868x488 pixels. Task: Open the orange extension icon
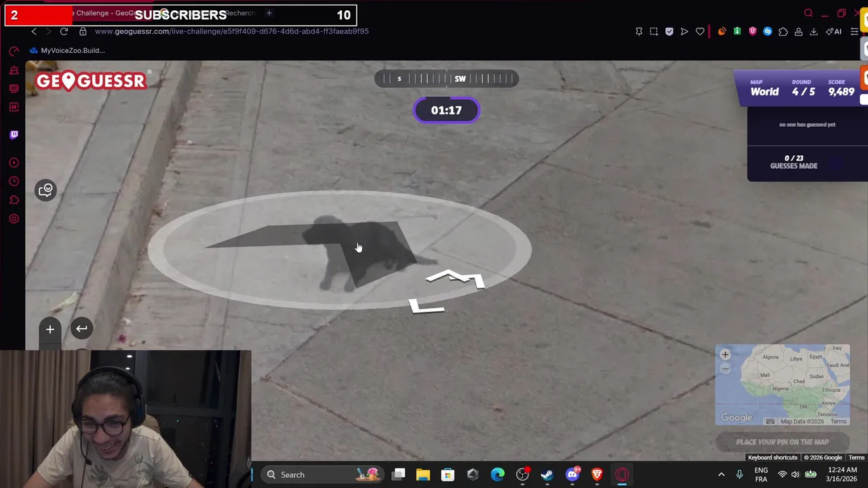point(722,31)
